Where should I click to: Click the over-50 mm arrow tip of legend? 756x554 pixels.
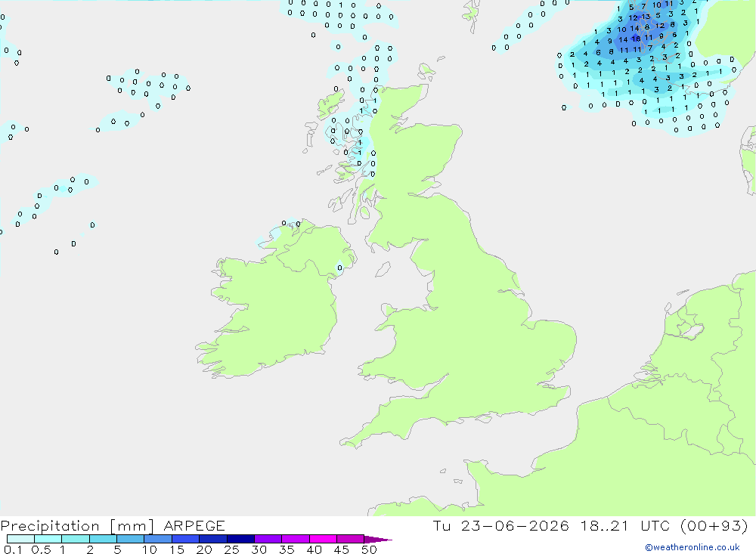tap(378, 539)
